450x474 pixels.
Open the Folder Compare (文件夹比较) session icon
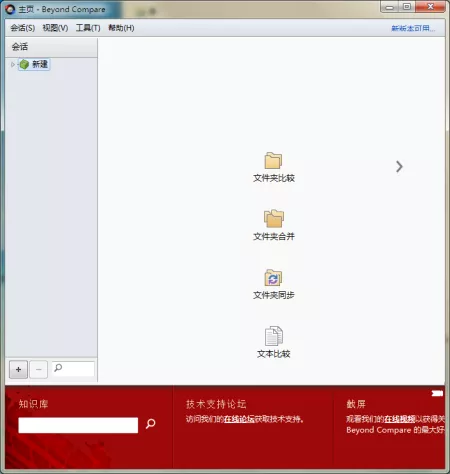click(273, 161)
